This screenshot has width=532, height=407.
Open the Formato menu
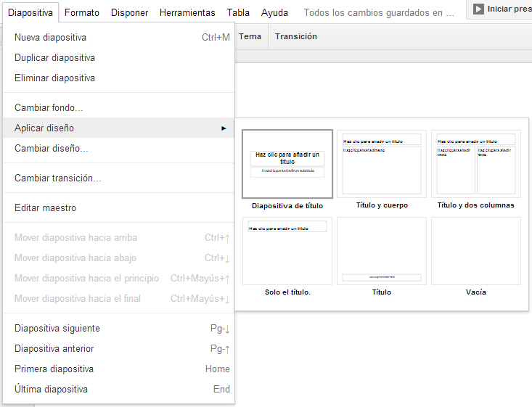click(x=81, y=12)
